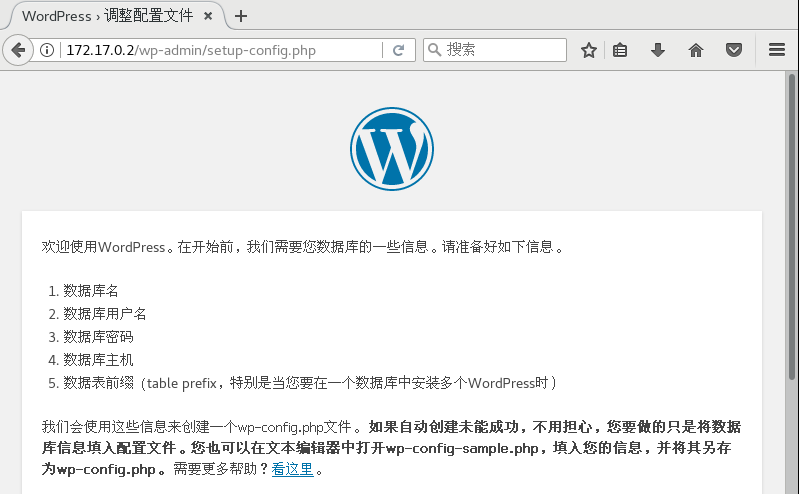
Task: Click the blue WordPress logo
Action: pos(391,149)
